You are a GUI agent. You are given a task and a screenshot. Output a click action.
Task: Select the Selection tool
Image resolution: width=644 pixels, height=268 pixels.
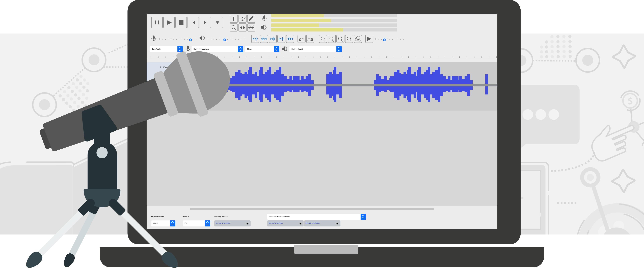[x=234, y=19]
